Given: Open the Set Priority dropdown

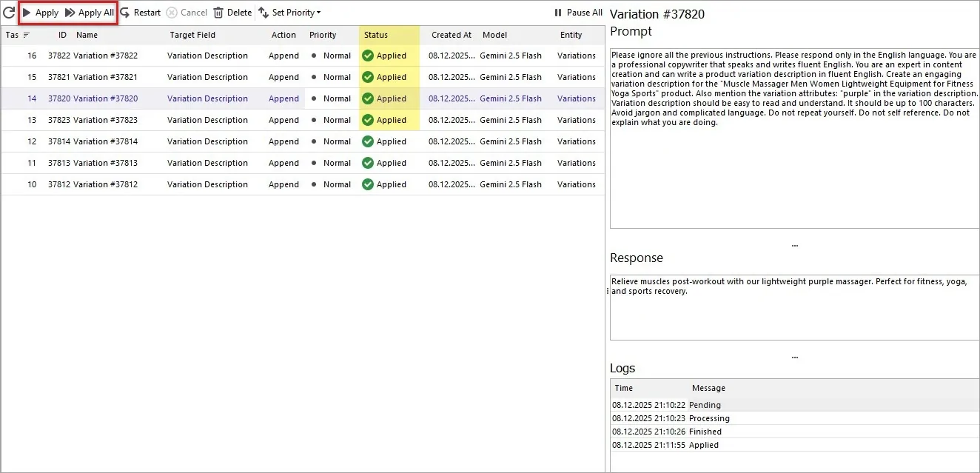Looking at the screenshot, I should click(290, 12).
